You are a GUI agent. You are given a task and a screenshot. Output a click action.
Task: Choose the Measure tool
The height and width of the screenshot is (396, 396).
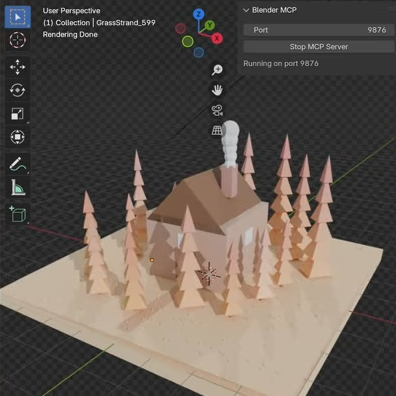[x=17, y=188]
